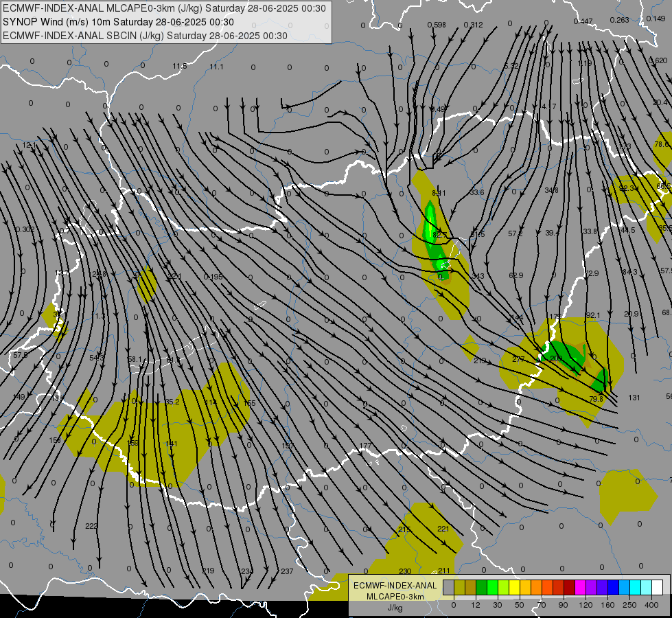672x618 pixels.
Task: Click the 0.312 value near the top
Action: point(473,25)
